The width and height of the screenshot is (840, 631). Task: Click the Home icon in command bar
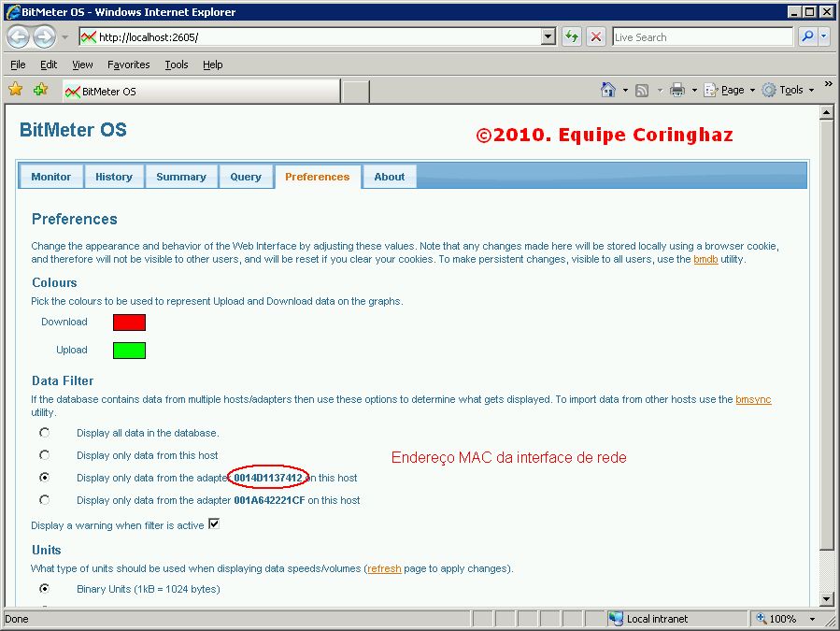pos(608,90)
